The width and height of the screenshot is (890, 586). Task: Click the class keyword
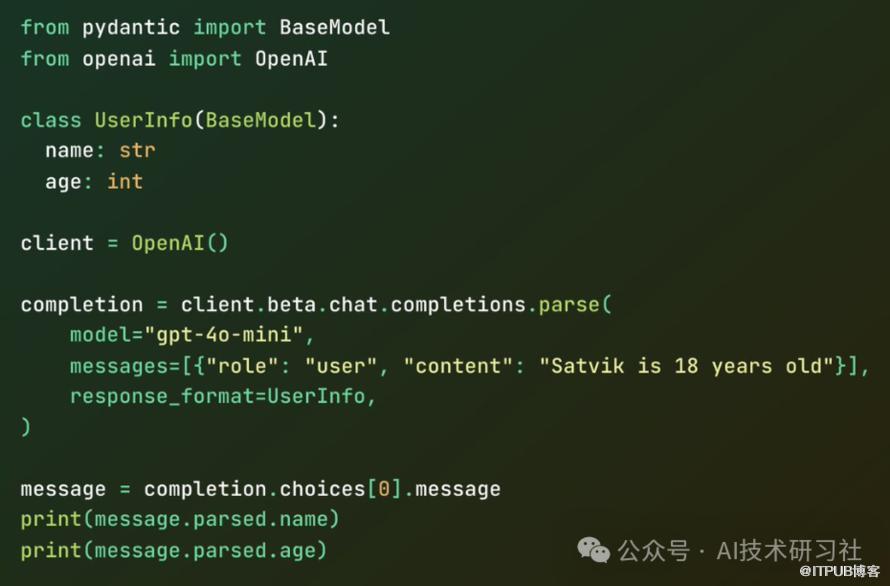[51, 120]
